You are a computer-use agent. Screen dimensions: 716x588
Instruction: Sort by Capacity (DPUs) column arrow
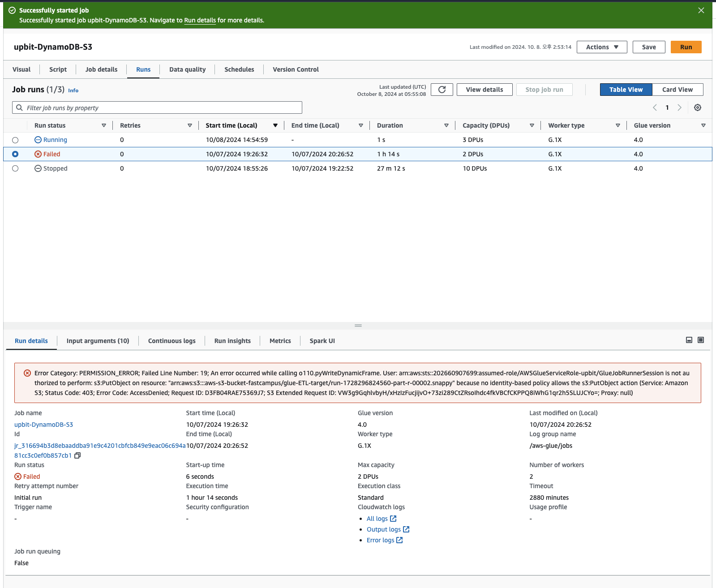point(532,125)
